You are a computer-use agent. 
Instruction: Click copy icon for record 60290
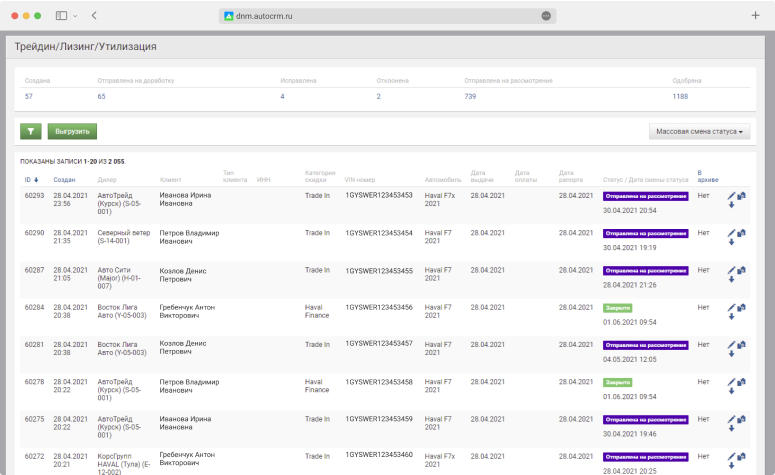tap(741, 233)
